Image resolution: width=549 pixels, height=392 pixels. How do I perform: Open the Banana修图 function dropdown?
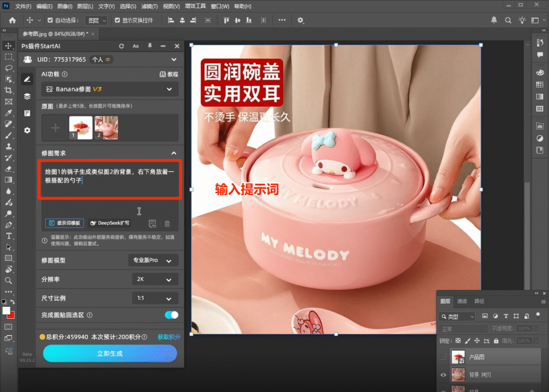click(x=110, y=89)
